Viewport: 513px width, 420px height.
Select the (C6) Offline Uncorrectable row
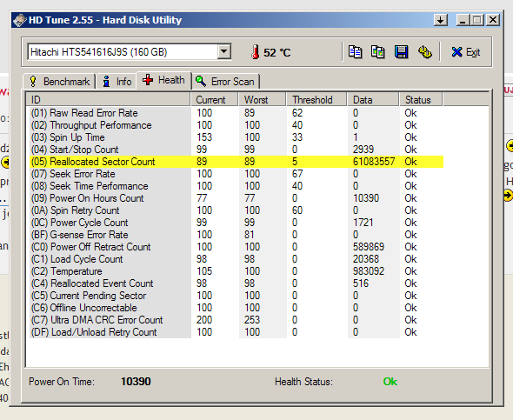tap(237, 308)
